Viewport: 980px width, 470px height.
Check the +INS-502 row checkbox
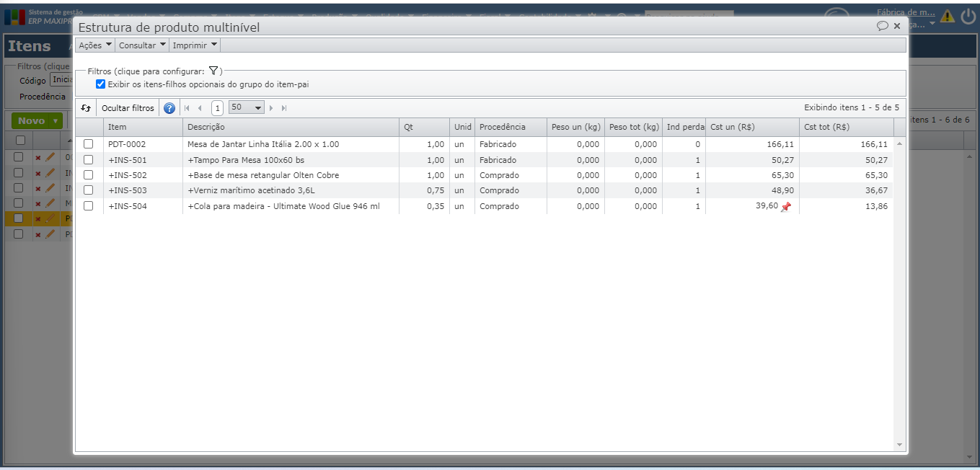[x=88, y=175]
